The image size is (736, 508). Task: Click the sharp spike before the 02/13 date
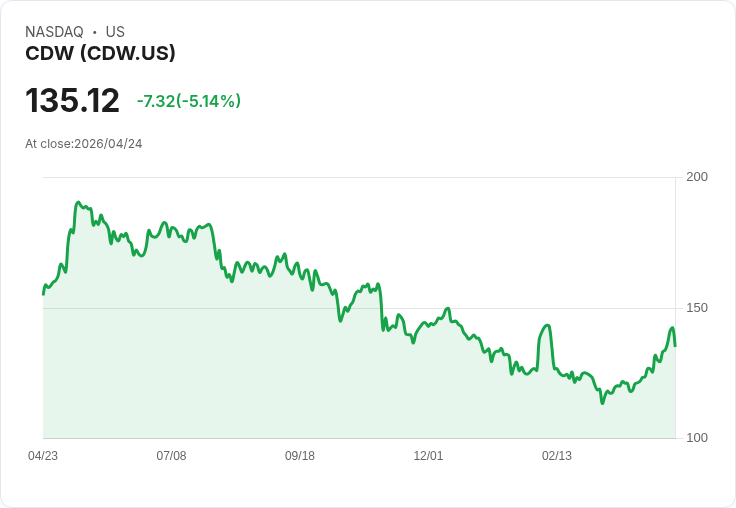pos(547,325)
